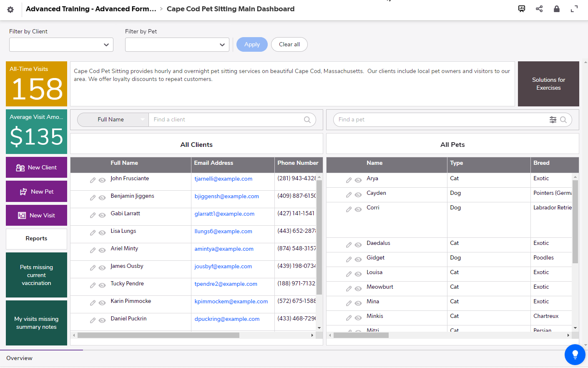The width and height of the screenshot is (588, 368).
Task: Edit pet Daedalus with pencil icon
Action: pyautogui.click(x=349, y=245)
